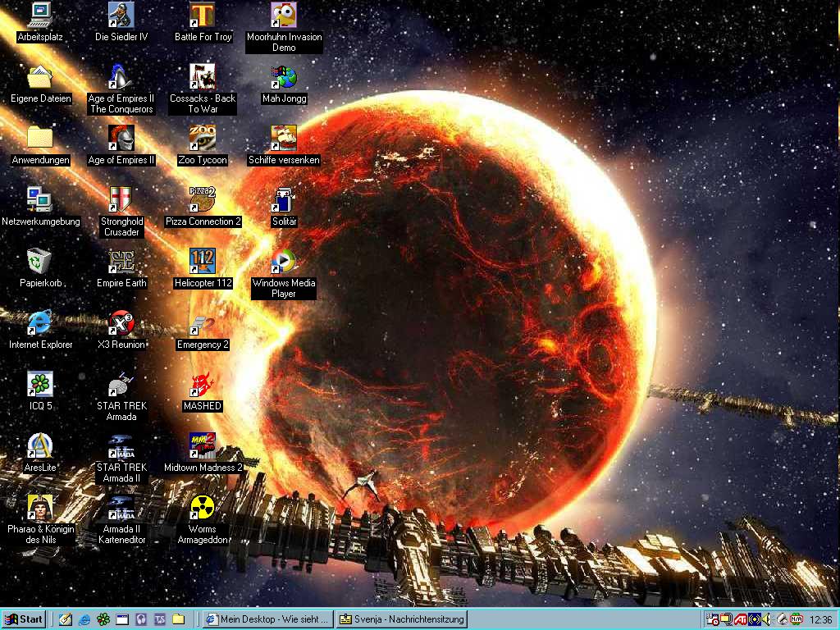
Task: Launch Zoo Tycoon from the desktop
Action: point(202,139)
